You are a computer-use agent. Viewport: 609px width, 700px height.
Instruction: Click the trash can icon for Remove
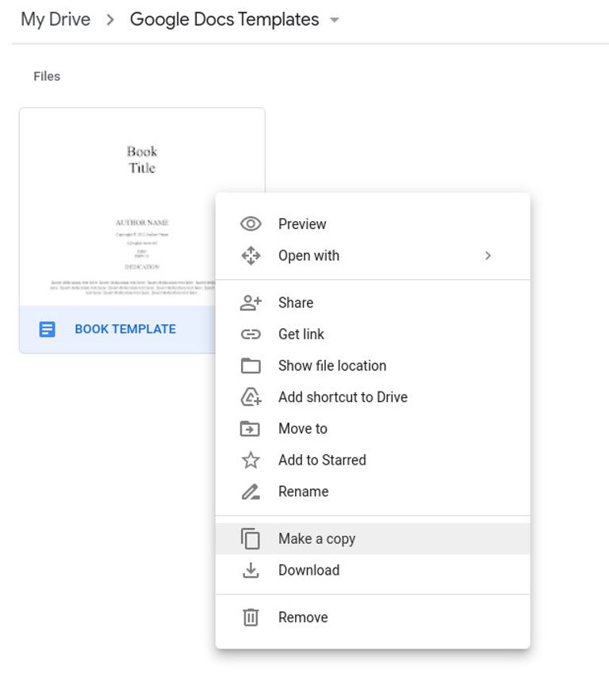click(251, 618)
